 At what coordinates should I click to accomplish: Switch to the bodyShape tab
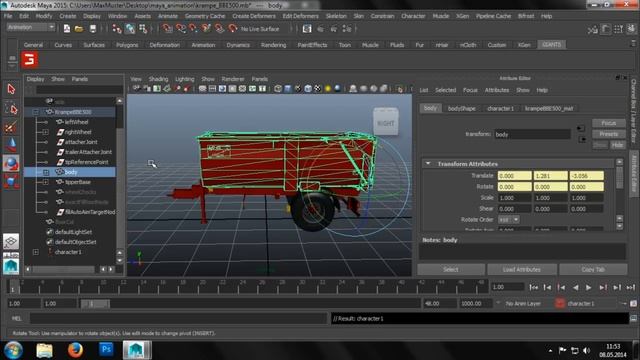462,109
